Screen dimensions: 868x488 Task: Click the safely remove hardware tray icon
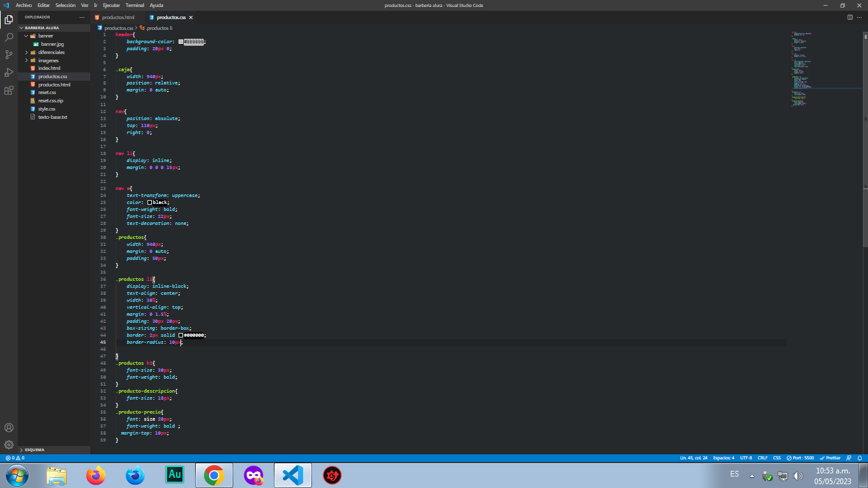point(768,475)
